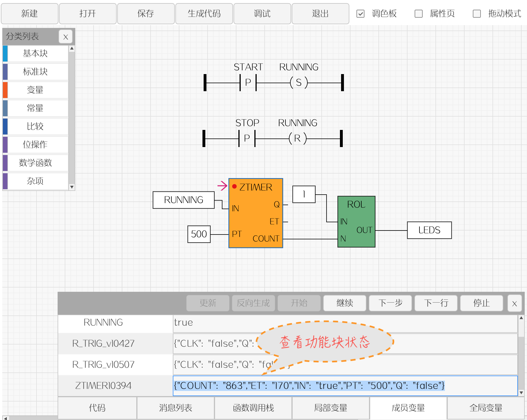527x420 pixels.
Task: Select the START rising-edge P contact
Action: click(248, 83)
